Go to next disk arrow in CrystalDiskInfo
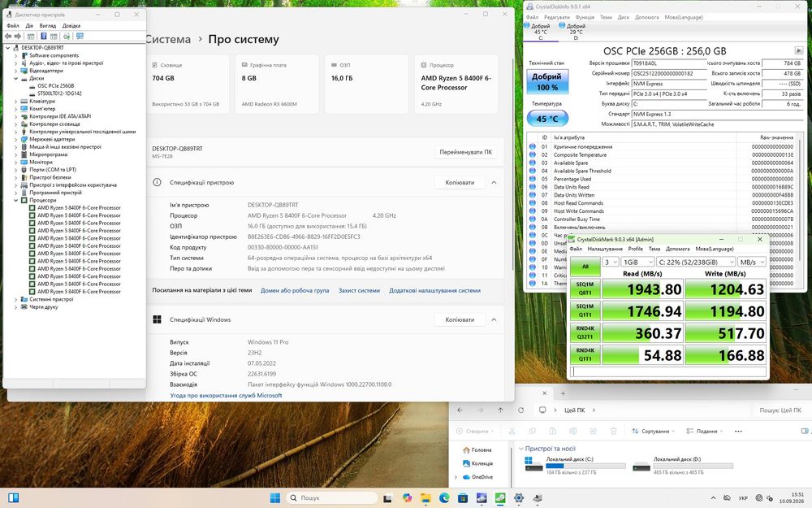The height and width of the screenshot is (508, 812). point(798,50)
